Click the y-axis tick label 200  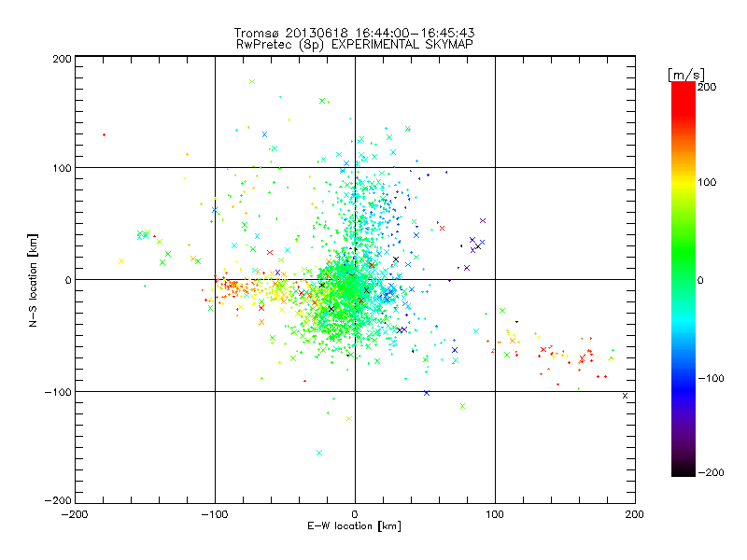click(63, 59)
